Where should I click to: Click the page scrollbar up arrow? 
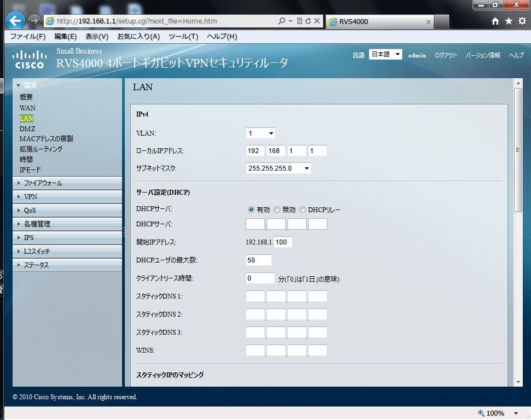(518, 83)
